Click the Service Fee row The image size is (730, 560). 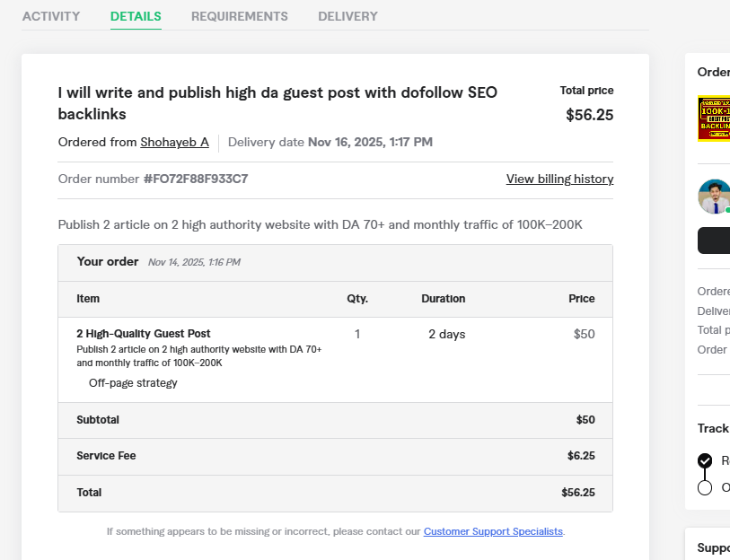tap(335, 456)
